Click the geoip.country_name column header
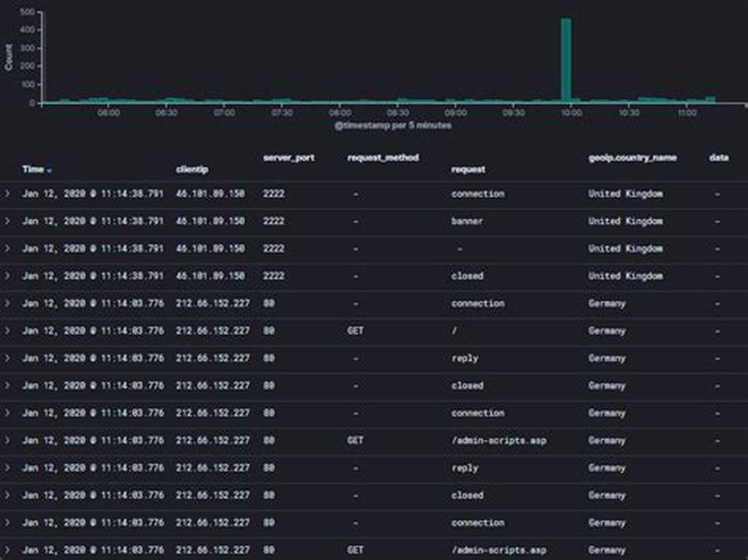748x560 pixels. tap(632, 158)
